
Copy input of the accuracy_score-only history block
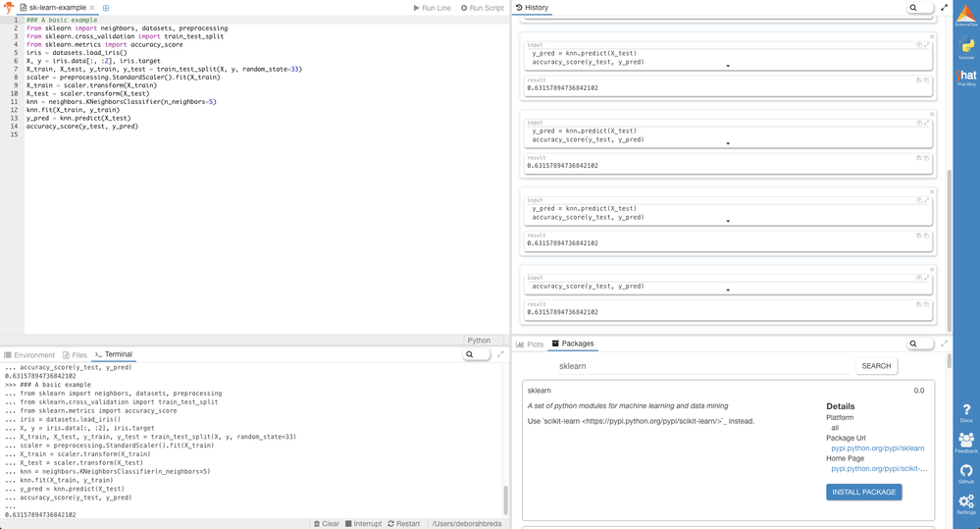pos(919,278)
